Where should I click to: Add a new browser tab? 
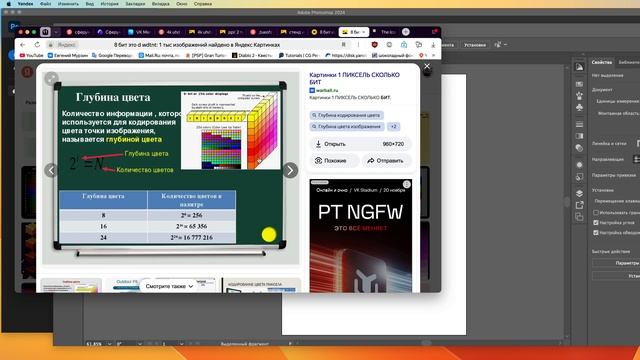406,32
